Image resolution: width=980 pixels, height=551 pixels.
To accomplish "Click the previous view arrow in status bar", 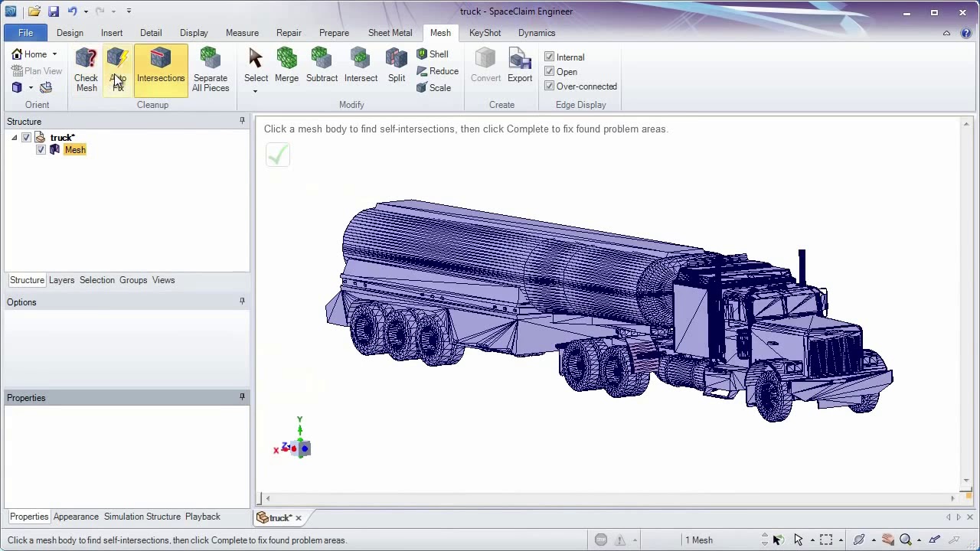I will 935,540.
